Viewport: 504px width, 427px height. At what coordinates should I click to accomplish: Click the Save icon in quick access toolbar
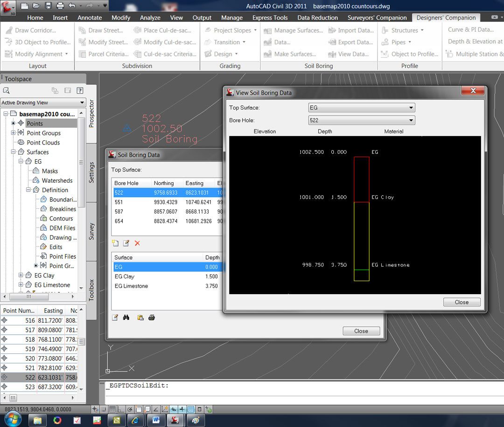point(49,6)
